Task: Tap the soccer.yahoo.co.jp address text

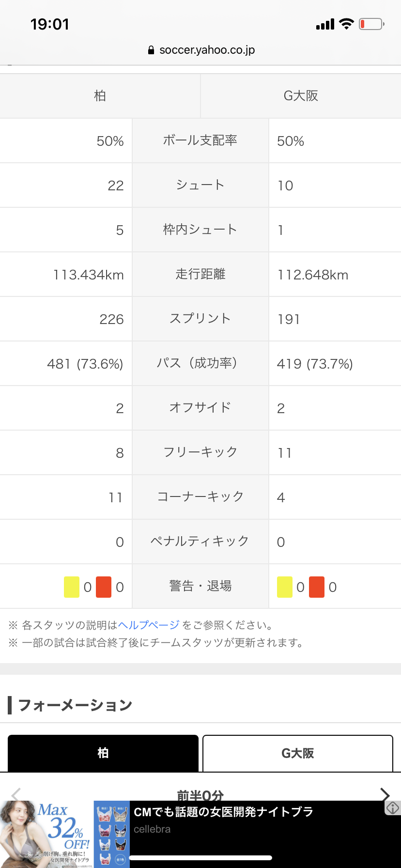Action: click(x=207, y=50)
